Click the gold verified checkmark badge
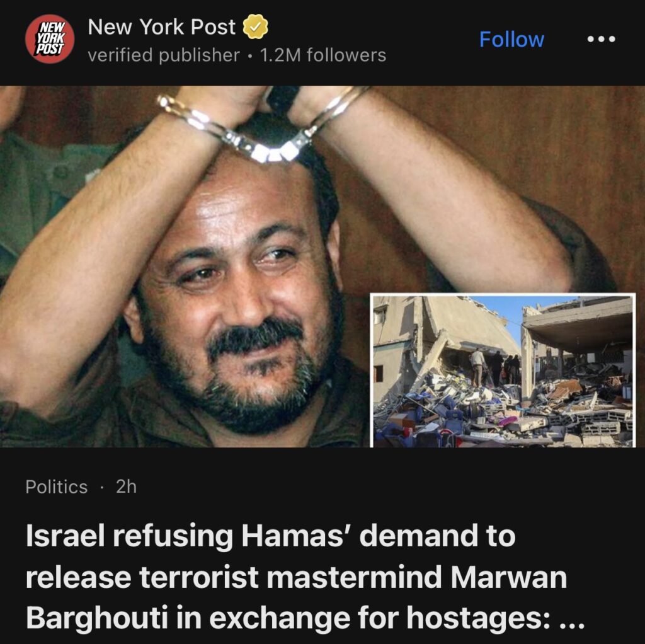 point(255,26)
